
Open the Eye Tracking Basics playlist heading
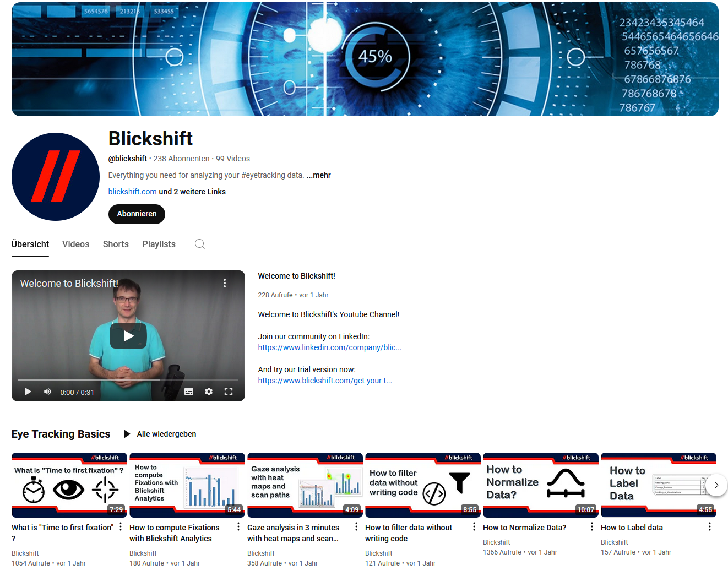tap(61, 434)
